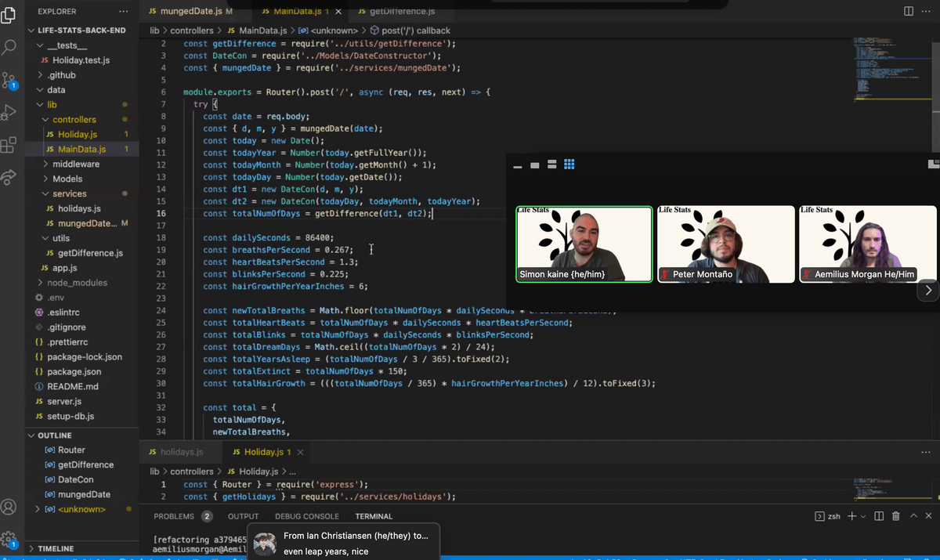940x560 pixels.
Task: Switch Zoom to stacked strip view
Action: pyautogui.click(x=552, y=164)
